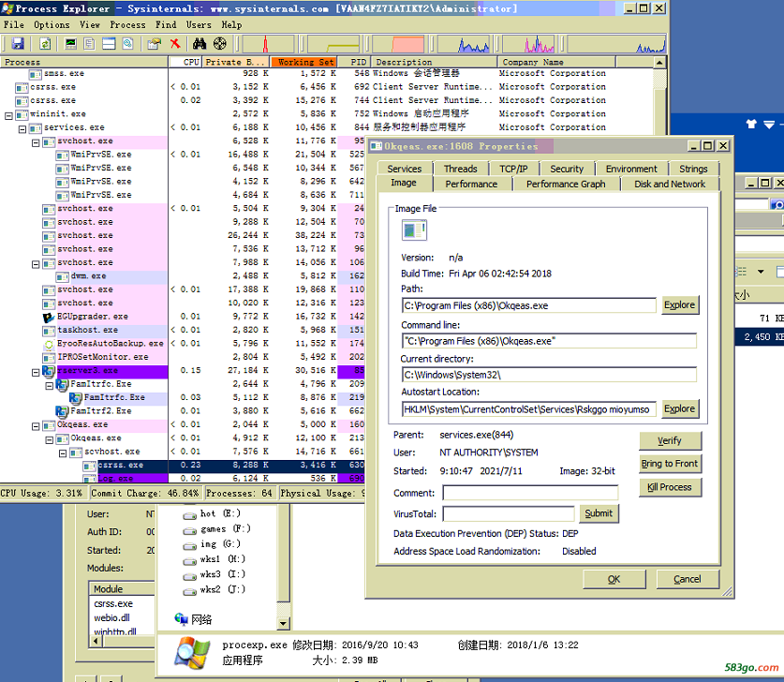Select the games (F:) drive icon
784x682 pixels.
tap(189, 530)
